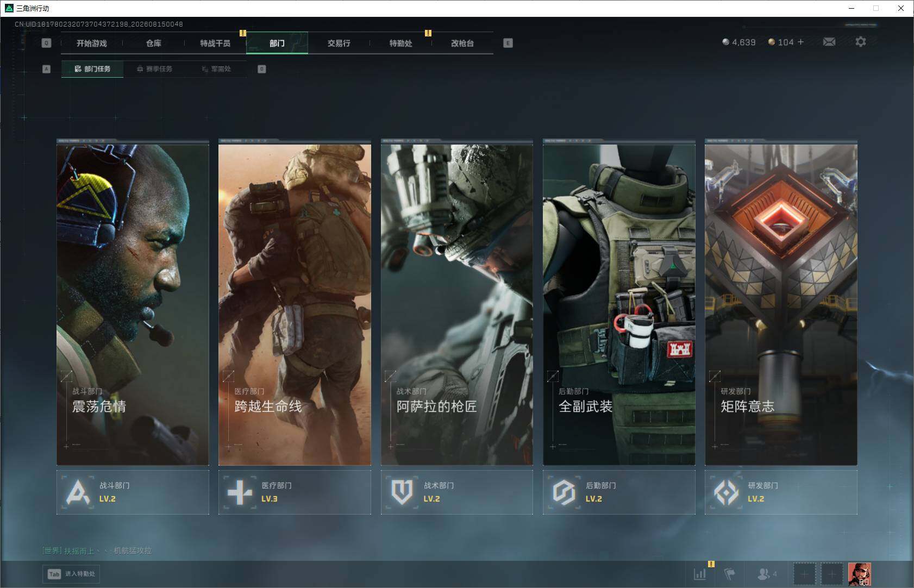Screen dimensions: 914x588
Task: Click the yellow alert badge above 特勤处 tab
Action: tap(428, 33)
